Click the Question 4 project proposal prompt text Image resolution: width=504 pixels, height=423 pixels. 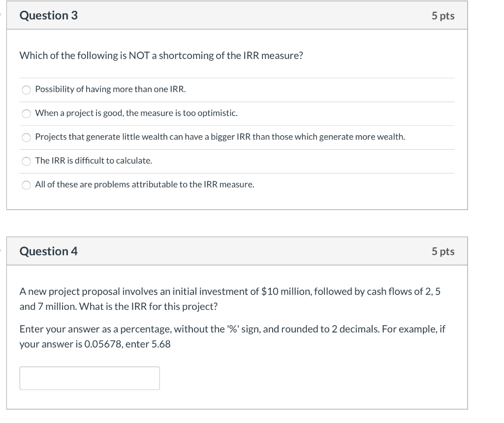click(x=230, y=299)
